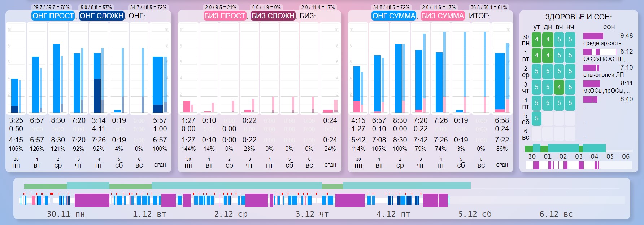The width and height of the screenshot is (644, 225).
Task: Click sleep duration 6:40
Action: (626, 99)
